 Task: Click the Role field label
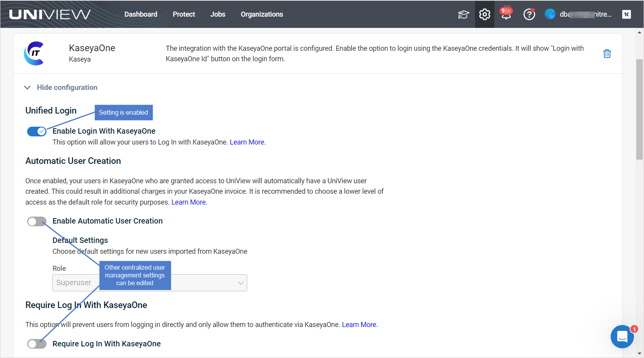59,268
